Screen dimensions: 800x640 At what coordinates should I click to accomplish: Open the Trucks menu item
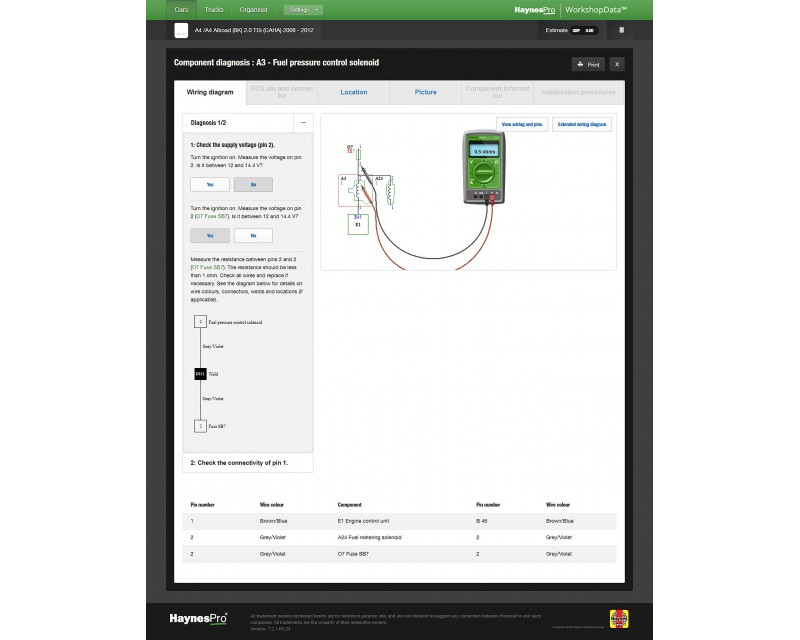(214, 9)
